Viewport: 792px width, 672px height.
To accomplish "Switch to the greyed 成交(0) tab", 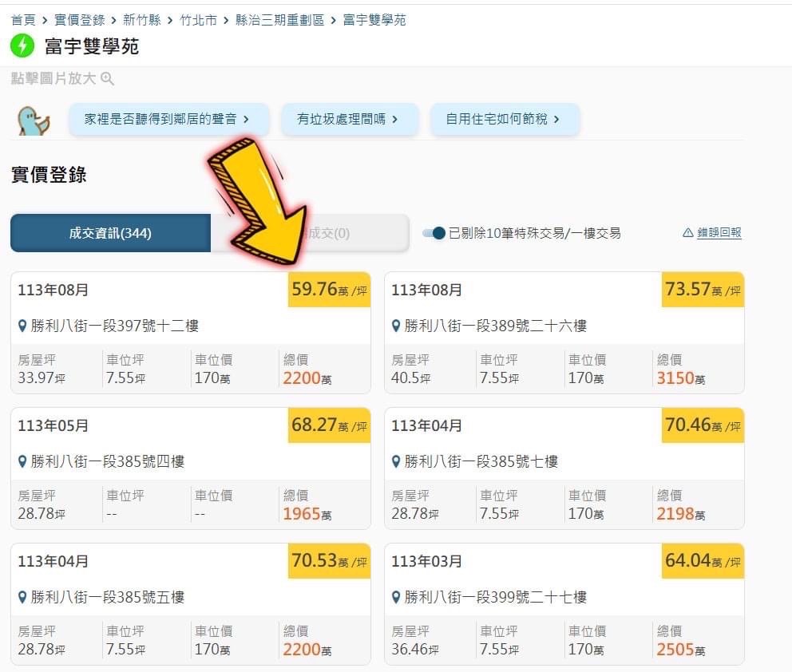I will pos(310,233).
